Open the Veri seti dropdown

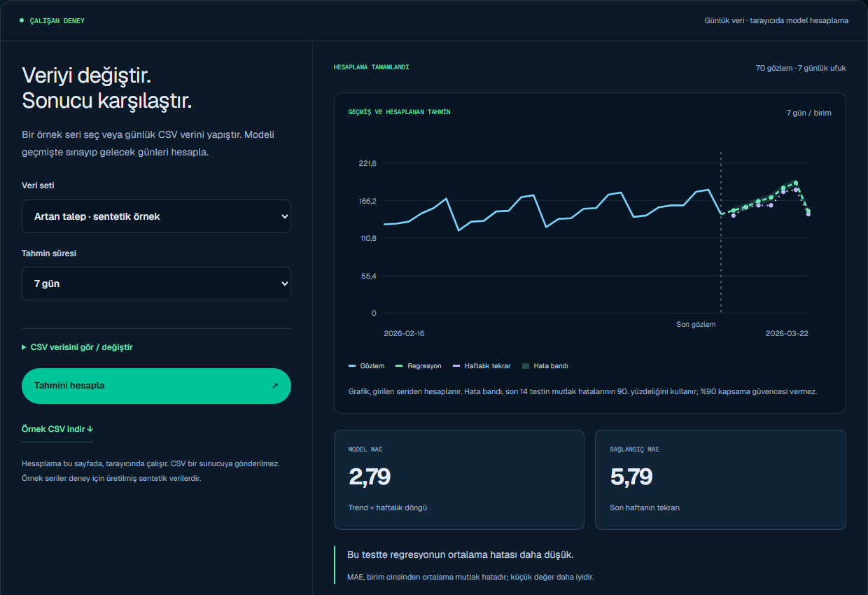point(156,216)
